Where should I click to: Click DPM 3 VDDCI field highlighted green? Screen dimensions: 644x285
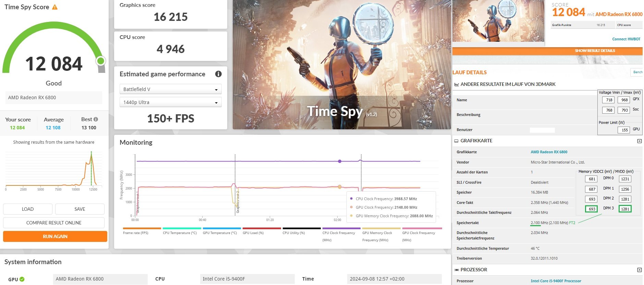click(592, 209)
